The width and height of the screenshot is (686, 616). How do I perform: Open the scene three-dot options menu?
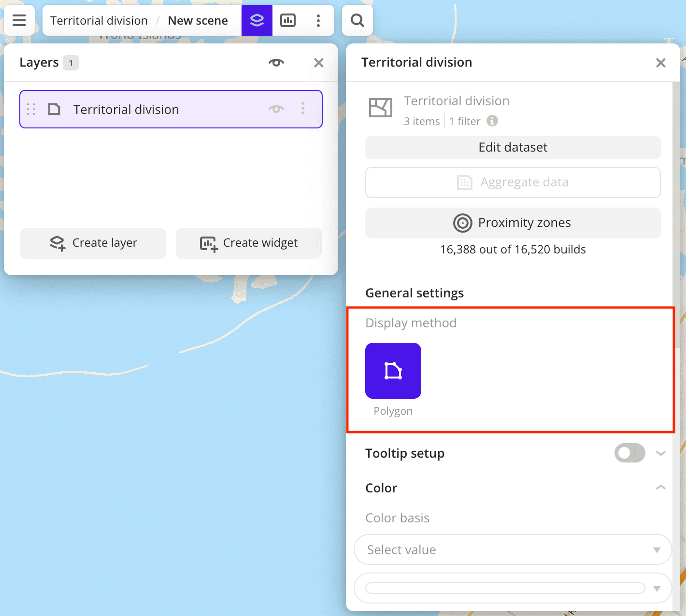click(x=318, y=20)
